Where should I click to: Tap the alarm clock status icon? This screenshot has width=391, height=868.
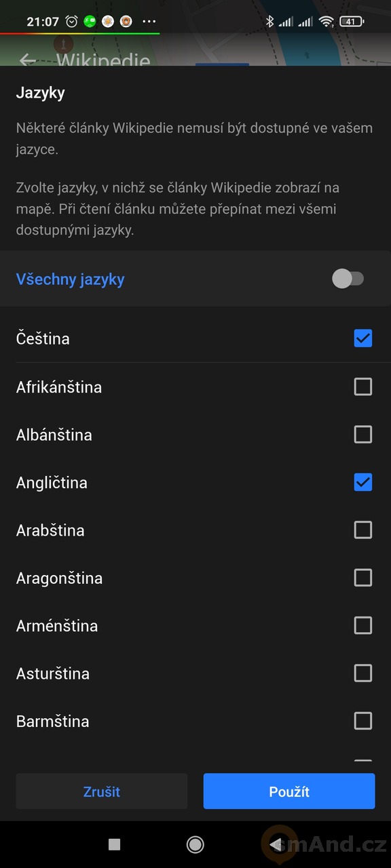click(x=72, y=21)
